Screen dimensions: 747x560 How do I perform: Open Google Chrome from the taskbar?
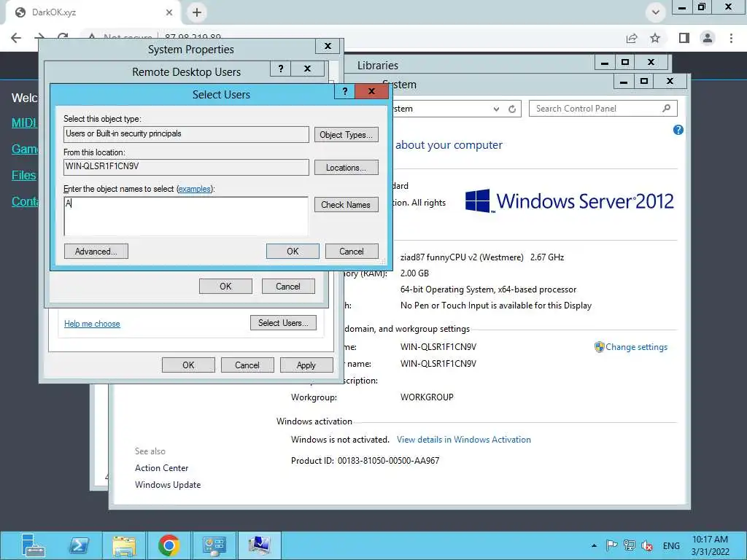coord(169,545)
